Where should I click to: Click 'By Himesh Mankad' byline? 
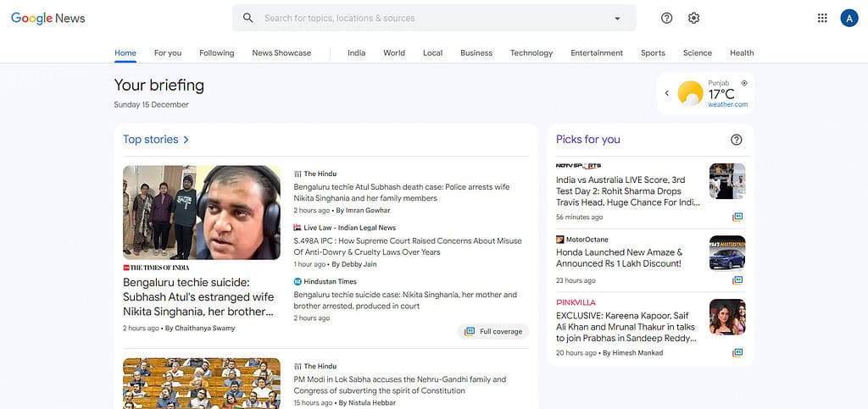click(632, 352)
